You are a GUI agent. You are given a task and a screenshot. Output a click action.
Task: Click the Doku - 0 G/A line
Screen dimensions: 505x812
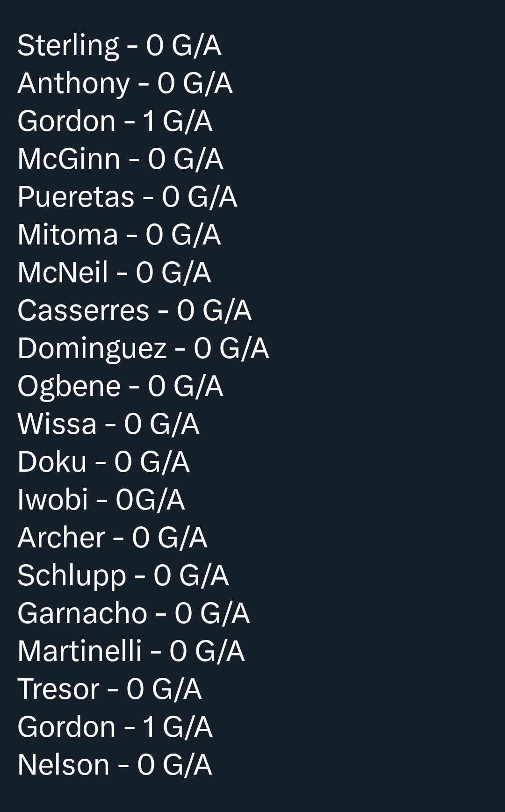click(x=103, y=462)
